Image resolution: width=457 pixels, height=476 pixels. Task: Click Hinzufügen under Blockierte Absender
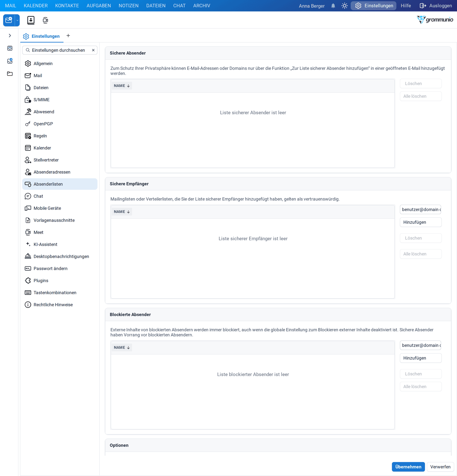421,358
